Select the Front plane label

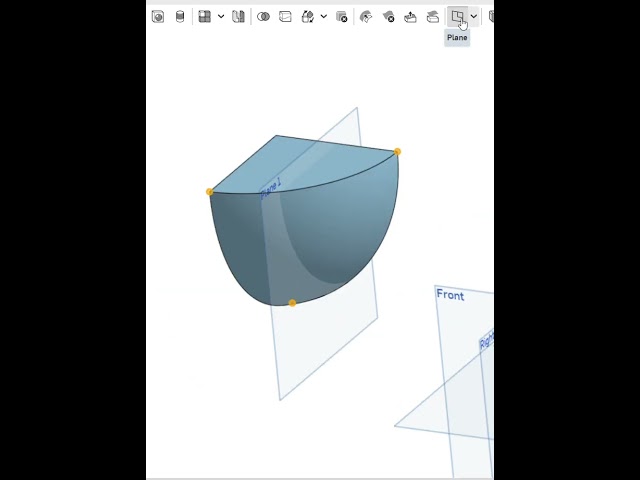450,295
